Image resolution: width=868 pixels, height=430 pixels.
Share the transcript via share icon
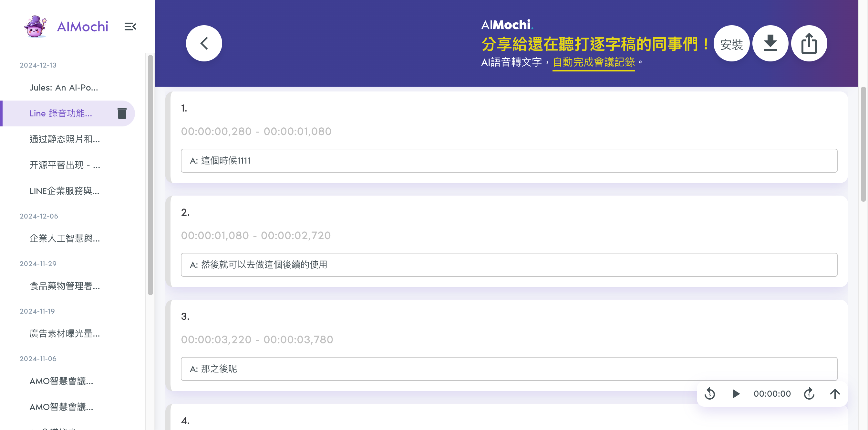[x=809, y=43]
